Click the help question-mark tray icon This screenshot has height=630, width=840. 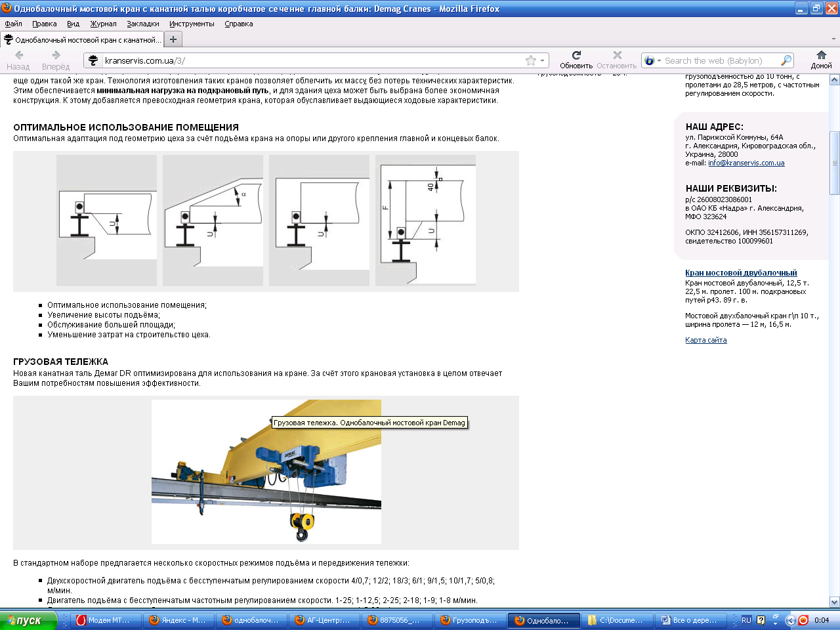(x=761, y=620)
